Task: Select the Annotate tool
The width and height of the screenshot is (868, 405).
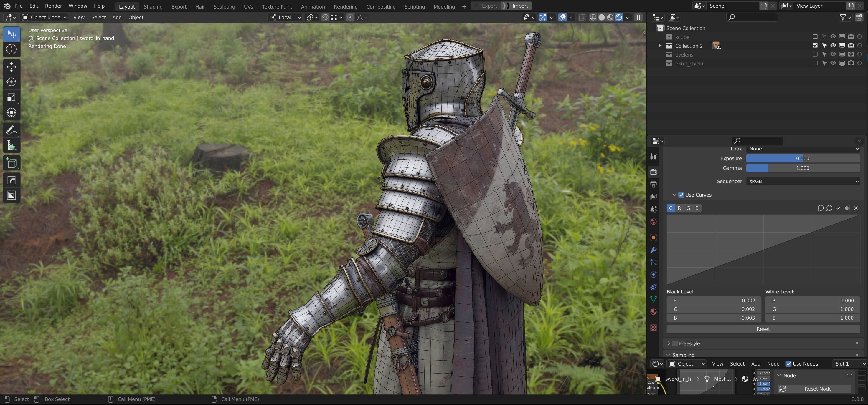Action: coord(11,130)
